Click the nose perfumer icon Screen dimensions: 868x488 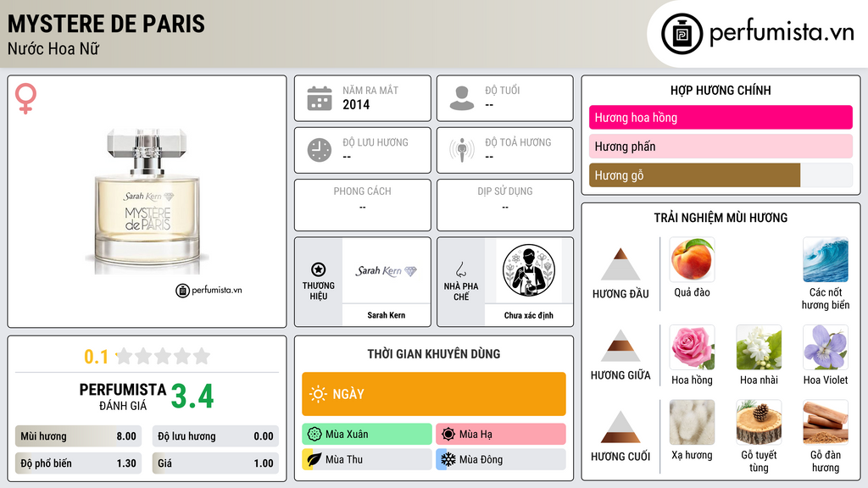click(460, 269)
